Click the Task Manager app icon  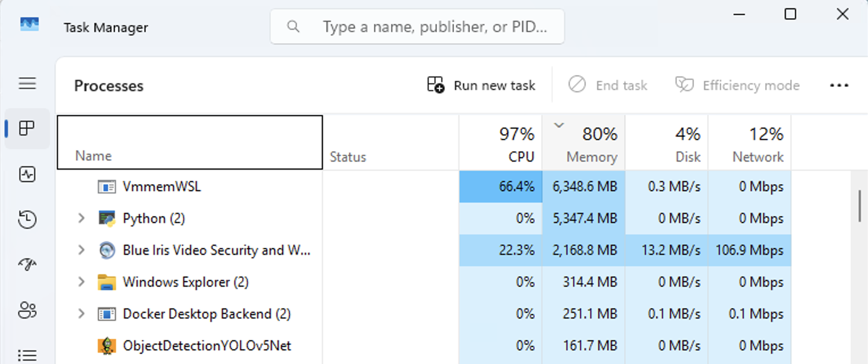pyautogui.click(x=30, y=24)
